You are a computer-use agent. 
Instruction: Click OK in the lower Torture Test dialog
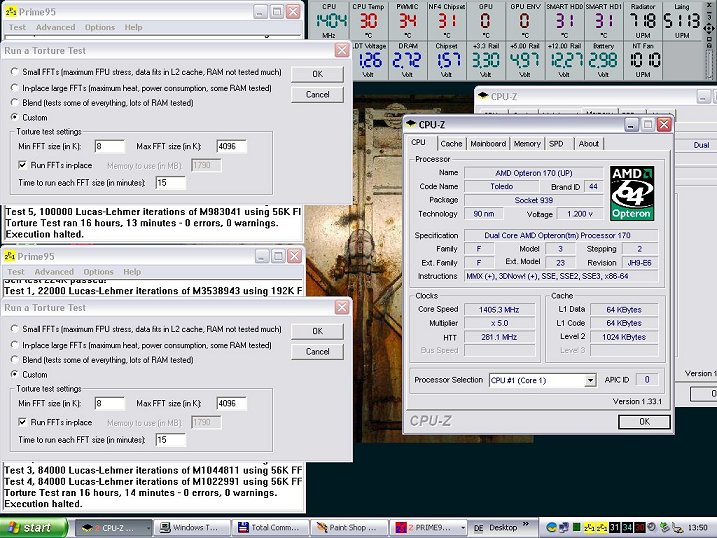(317, 331)
